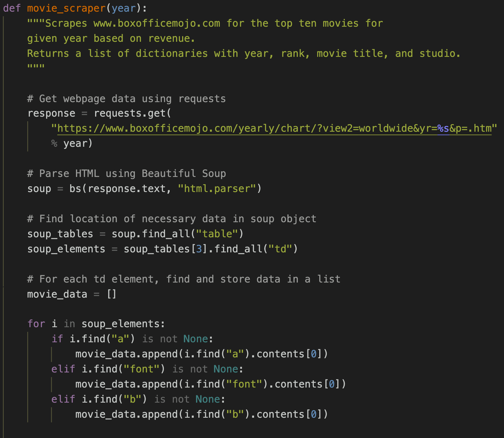Viewport: 504px width, 438px height.
Task: Click the '%s' format placeholder in the URL
Action: coord(443,128)
